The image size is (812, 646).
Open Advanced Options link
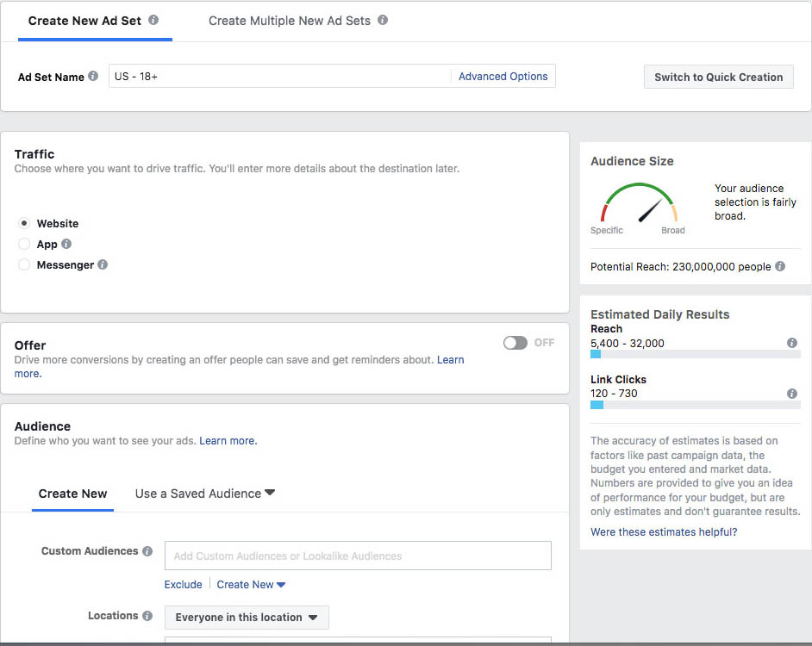coord(503,77)
